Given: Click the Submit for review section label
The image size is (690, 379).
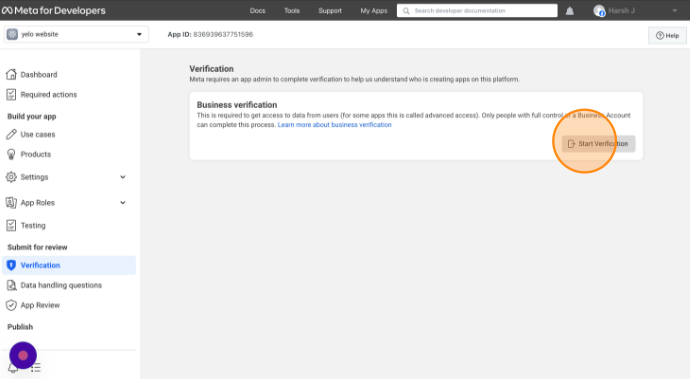Looking at the screenshot, I should (x=37, y=247).
